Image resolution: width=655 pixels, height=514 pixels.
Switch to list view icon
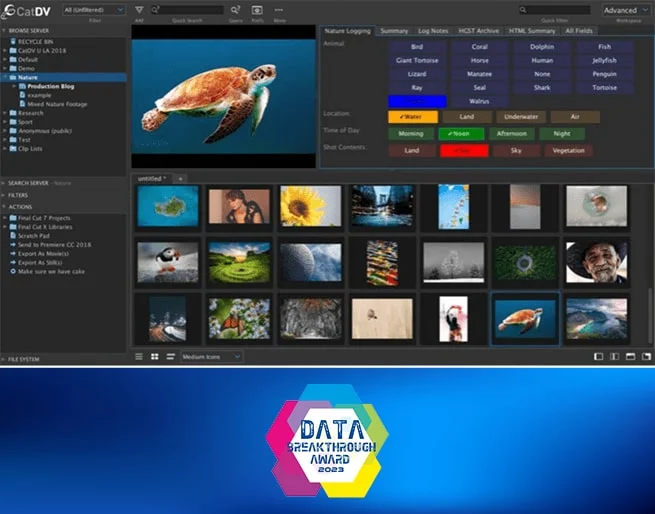pos(140,356)
